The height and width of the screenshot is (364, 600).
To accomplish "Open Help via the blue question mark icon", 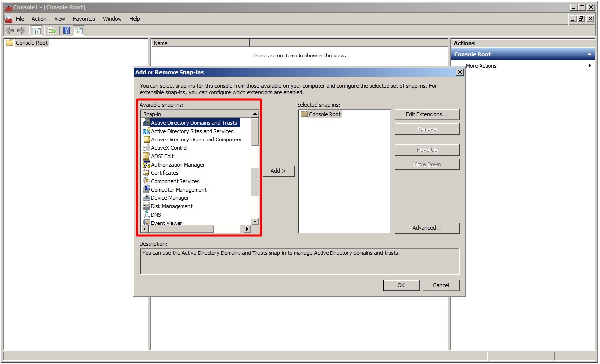I will [66, 31].
